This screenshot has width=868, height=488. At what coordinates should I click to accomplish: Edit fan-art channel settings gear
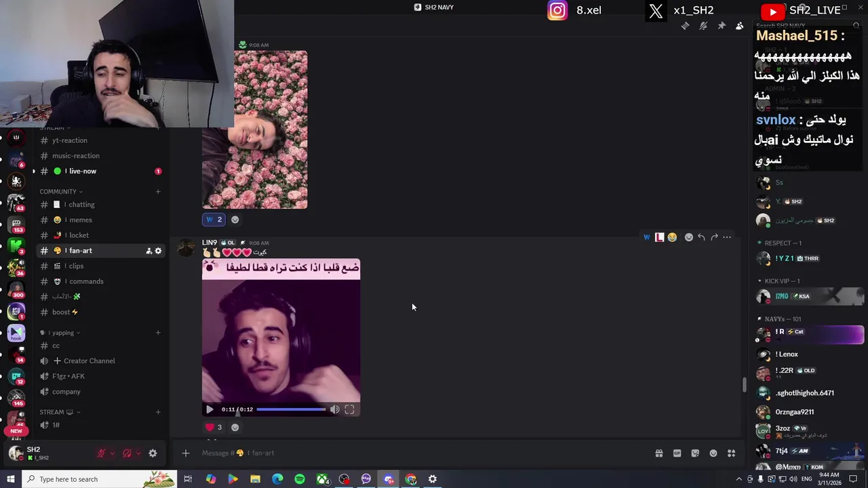click(x=159, y=251)
